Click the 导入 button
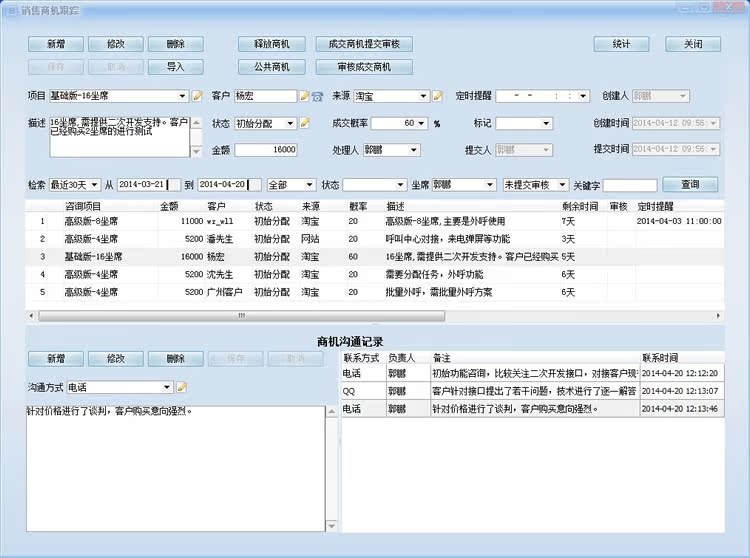 [x=175, y=67]
